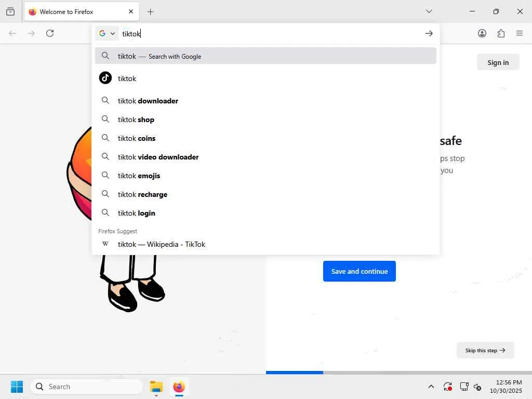Click the sync status tray icon
Screen dimensions: 532x399
point(447,387)
